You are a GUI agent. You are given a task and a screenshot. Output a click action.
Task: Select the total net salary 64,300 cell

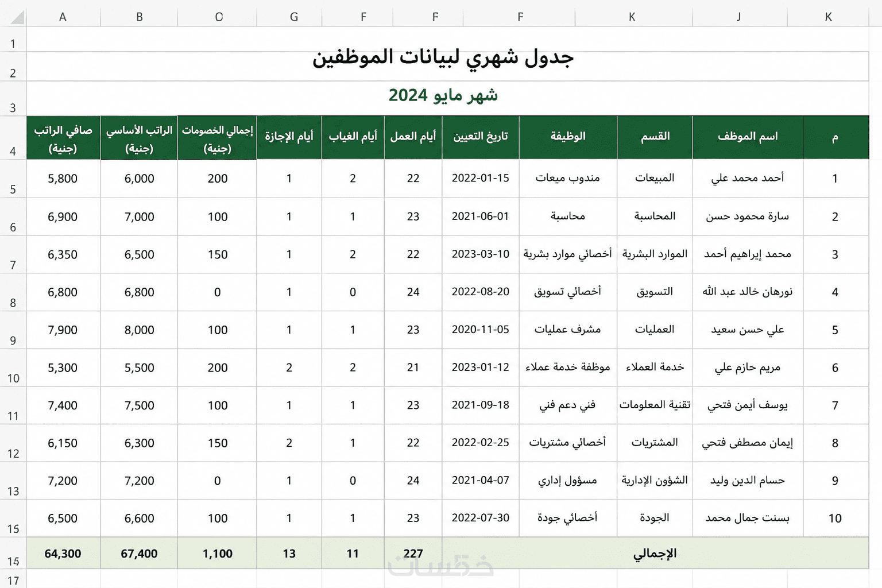pos(63,554)
